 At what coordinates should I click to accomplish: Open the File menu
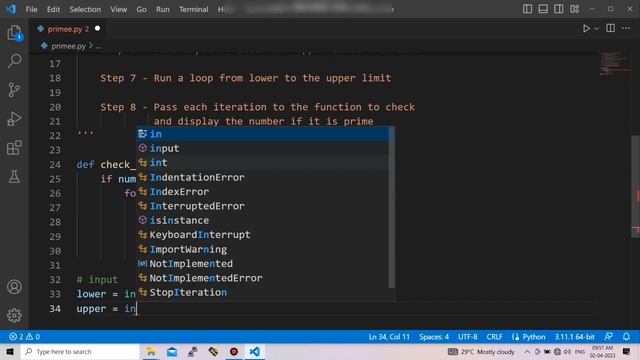pos(31,9)
